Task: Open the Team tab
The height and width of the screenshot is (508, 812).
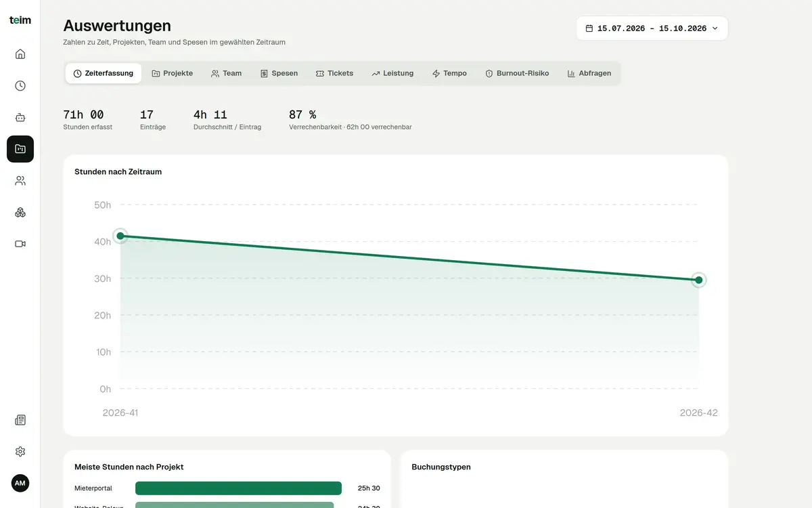Action: [226, 73]
